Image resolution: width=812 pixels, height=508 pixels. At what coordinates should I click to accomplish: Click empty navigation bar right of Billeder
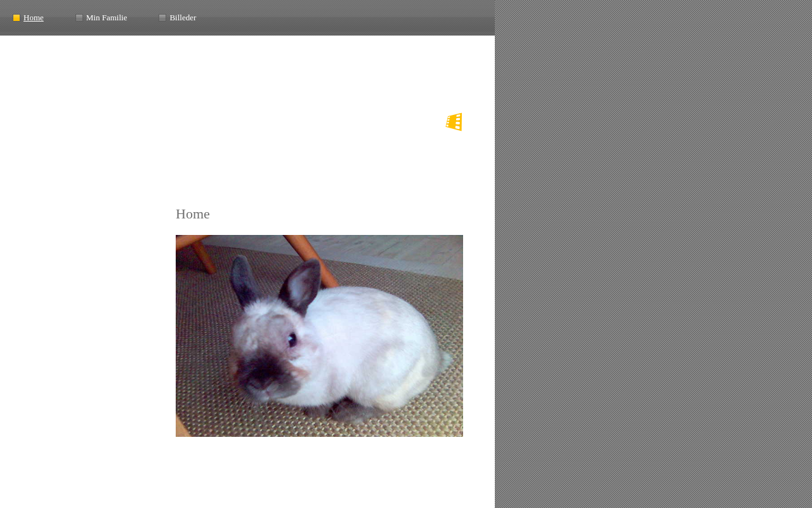point(349,18)
